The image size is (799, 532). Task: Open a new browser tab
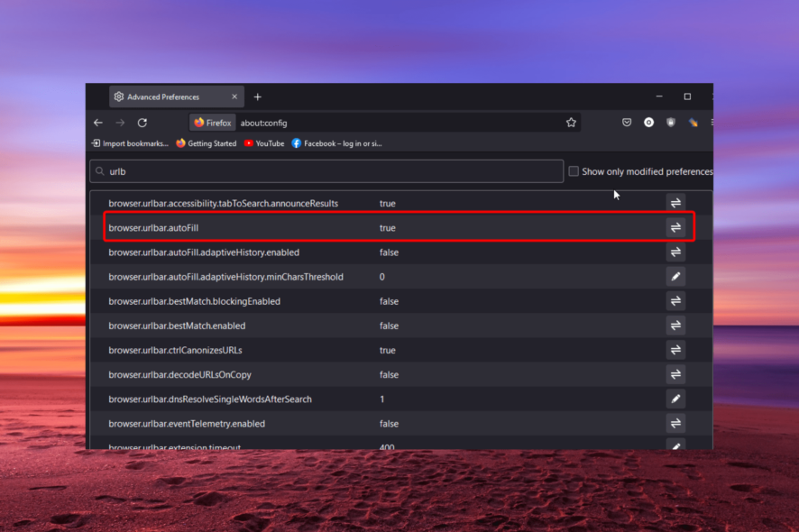pos(258,96)
